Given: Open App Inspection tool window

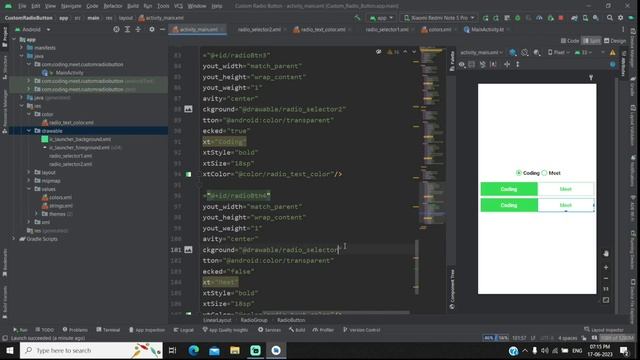Looking at the screenshot, I should [x=147, y=330].
